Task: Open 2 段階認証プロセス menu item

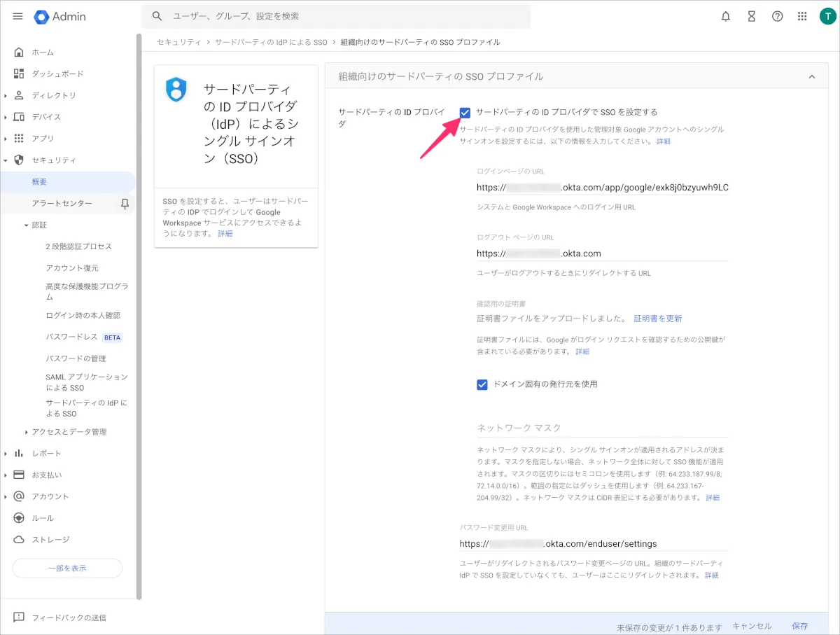Action: pyautogui.click(x=78, y=246)
